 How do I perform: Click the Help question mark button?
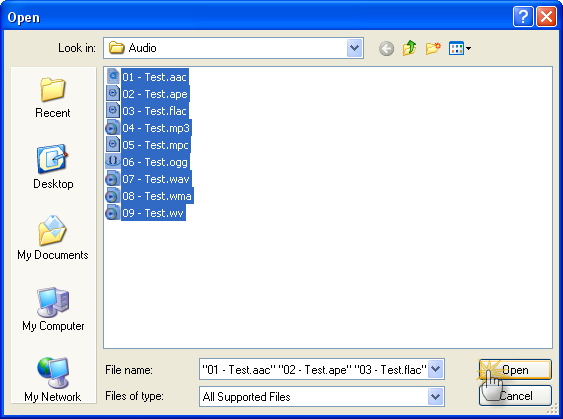[523, 17]
